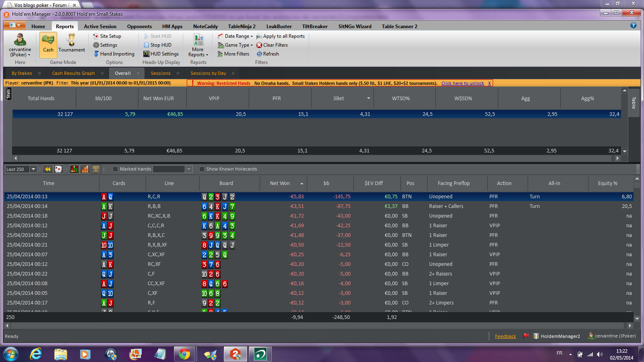Open the 3Bet column filter arrow
This screenshot has height=362, width=644.
coord(368,99)
